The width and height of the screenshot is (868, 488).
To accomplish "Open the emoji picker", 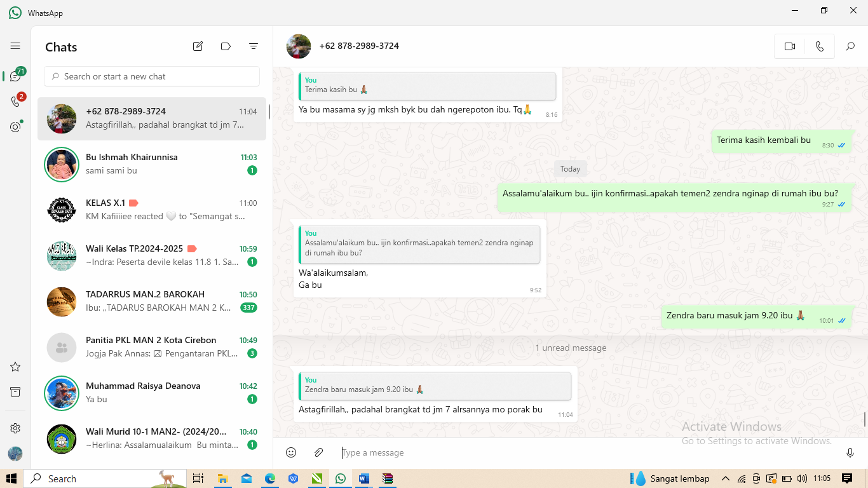I will pos(291,452).
